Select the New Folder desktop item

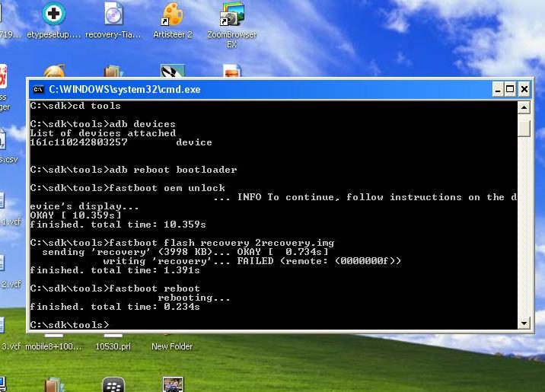(x=172, y=346)
